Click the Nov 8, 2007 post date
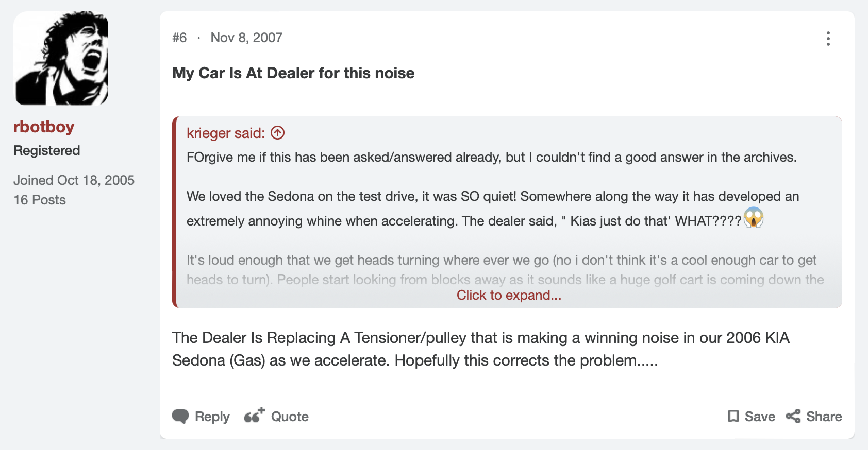Screen dimensions: 868x450 (x=246, y=38)
